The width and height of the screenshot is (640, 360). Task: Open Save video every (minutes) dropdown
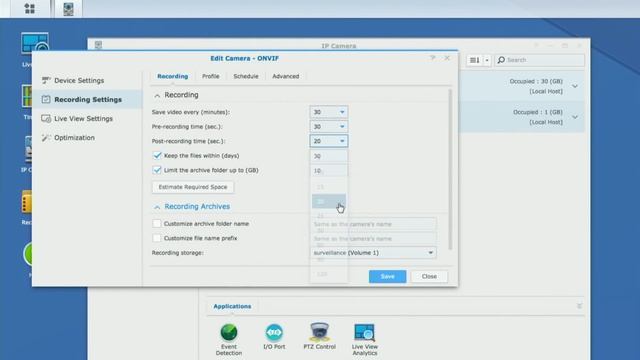pos(329,112)
